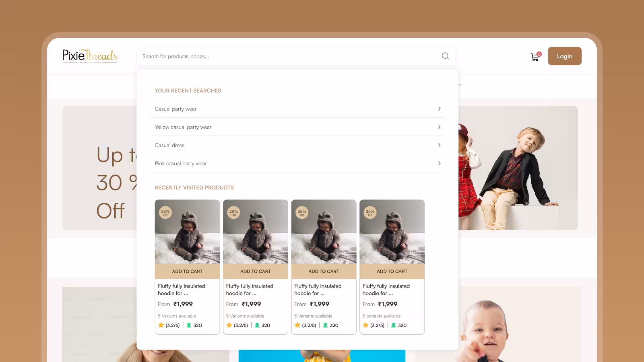The width and height of the screenshot is (644, 362).
Task: Open the shopping cart icon
Action: point(535,57)
